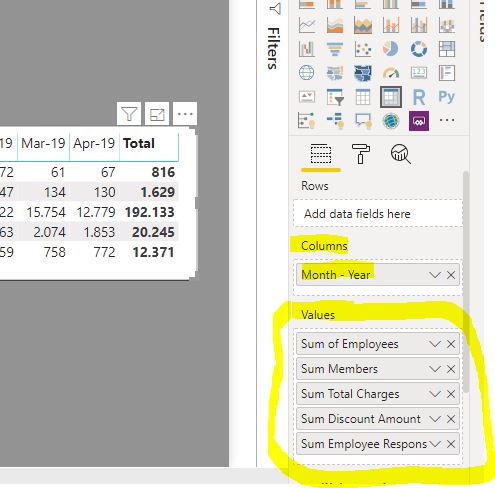Choose the Treemap visual
Screen dimensions: 495x488
tap(447, 49)
